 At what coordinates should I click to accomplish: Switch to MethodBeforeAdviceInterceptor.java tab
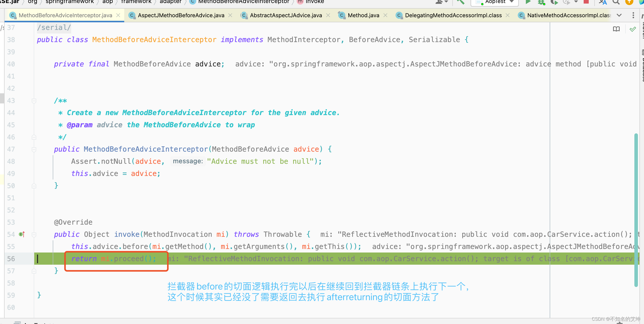[65, 15]
